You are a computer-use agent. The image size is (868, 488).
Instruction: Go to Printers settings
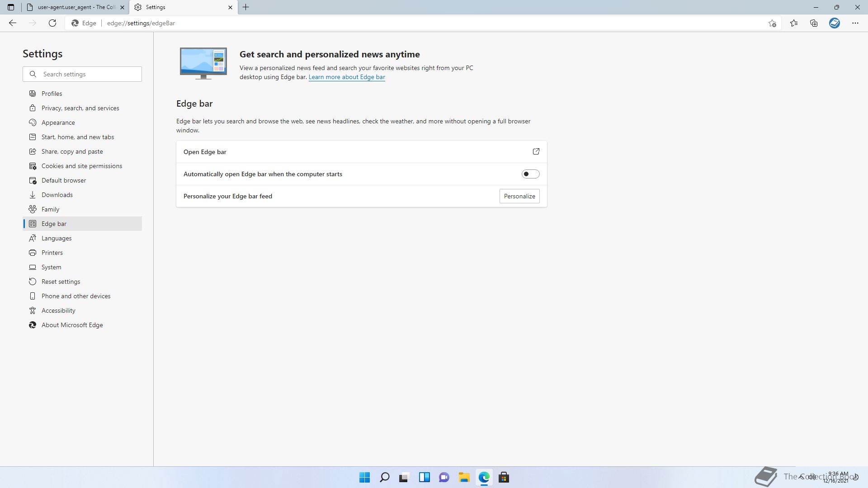[x=82, y=253]
